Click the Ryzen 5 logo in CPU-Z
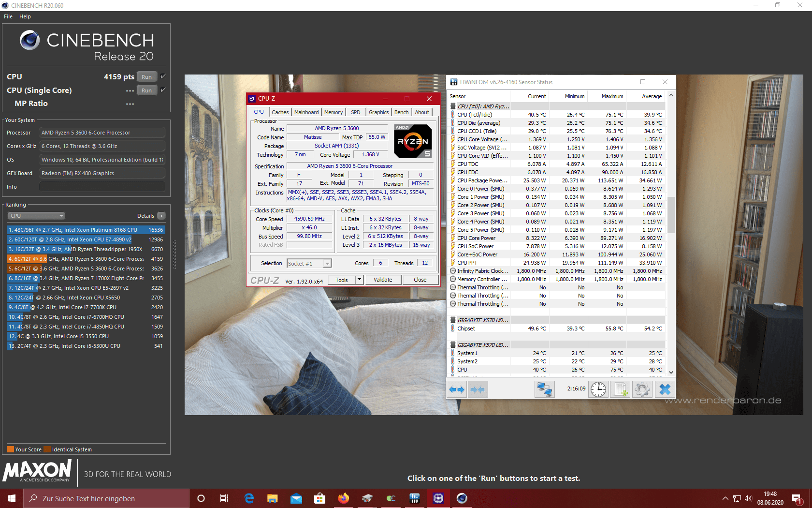The width and height of the screenshot is (812, 508). pos(413,141)
